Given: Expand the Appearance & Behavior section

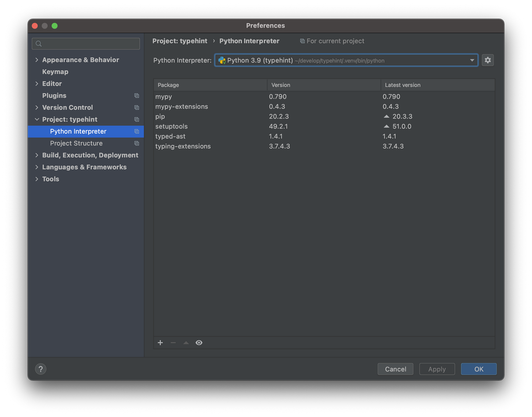Looking at the screenshot, I should coord(37,60).
